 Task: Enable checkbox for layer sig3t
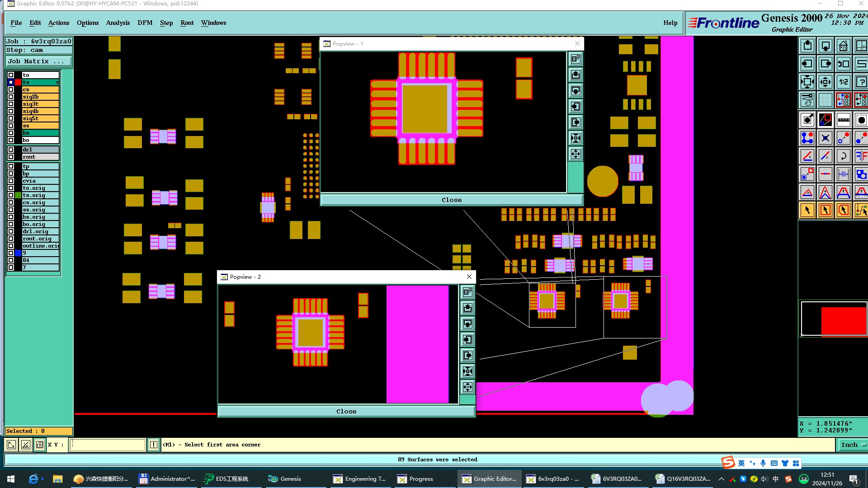pyautogui.click(x=11, y=104)
